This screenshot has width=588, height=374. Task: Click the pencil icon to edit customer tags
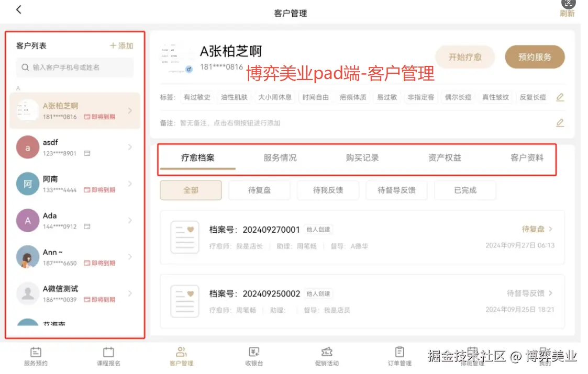(x=560, y=97)
